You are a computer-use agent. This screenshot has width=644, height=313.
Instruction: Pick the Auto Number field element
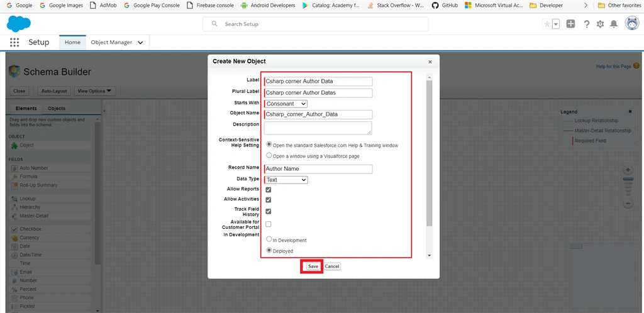tap(50, 168)
